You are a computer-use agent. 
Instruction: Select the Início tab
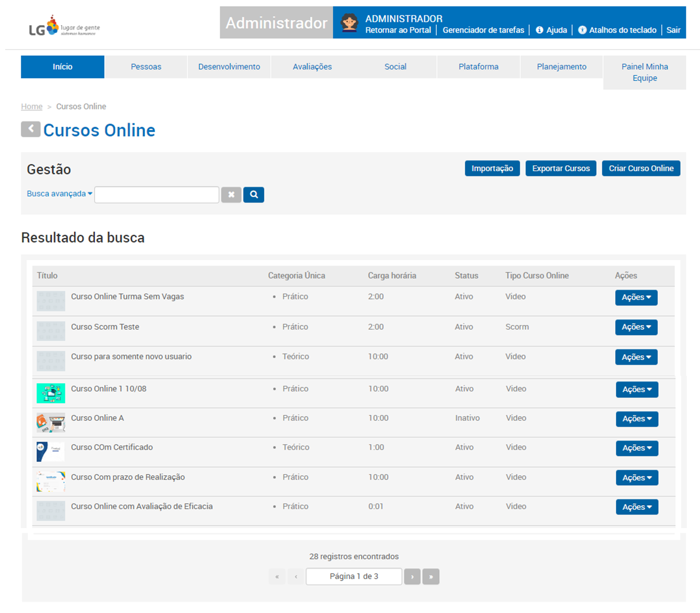point(62,67)
